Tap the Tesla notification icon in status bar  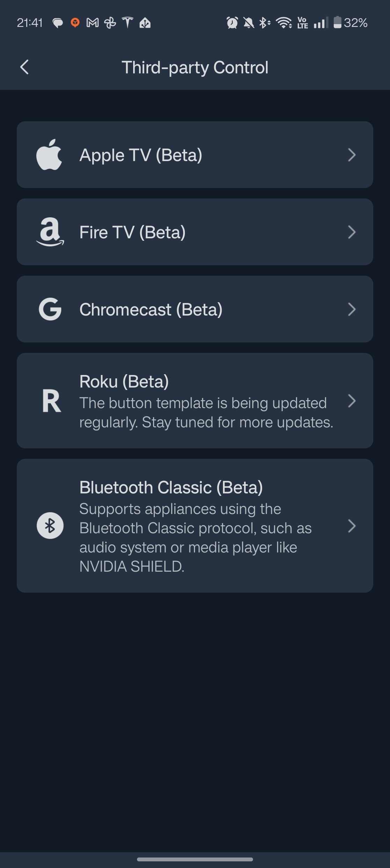click(x=128, y=23)
